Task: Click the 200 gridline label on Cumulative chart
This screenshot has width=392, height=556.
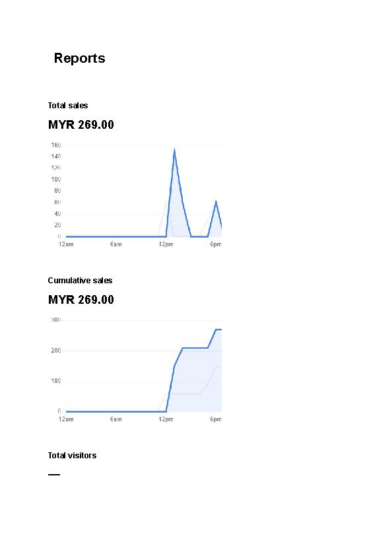Action: point(55,351)
